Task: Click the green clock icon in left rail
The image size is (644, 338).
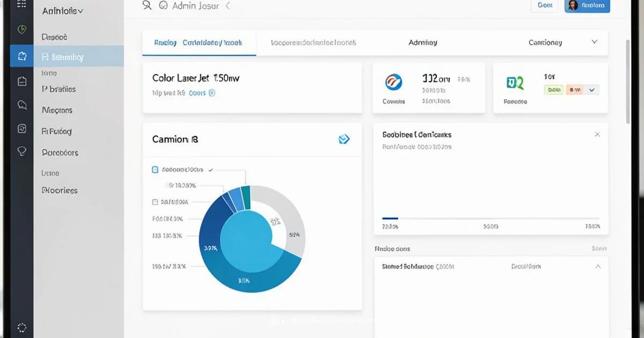Action: click(22, 30)
